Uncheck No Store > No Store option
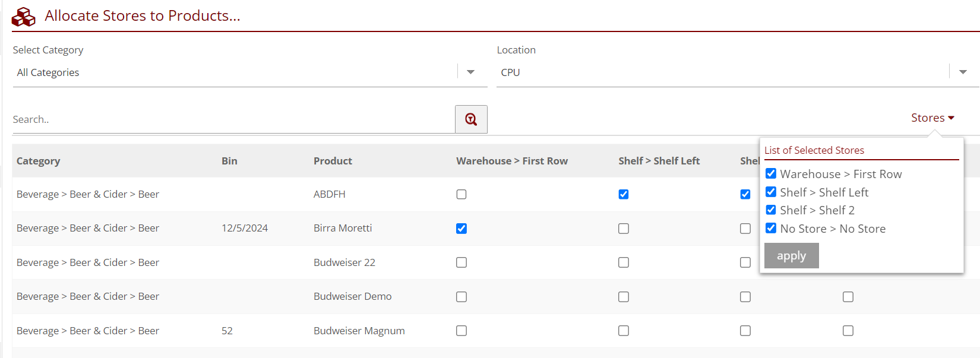This screenshot has width=980, height=358. (x=771, y=229)
